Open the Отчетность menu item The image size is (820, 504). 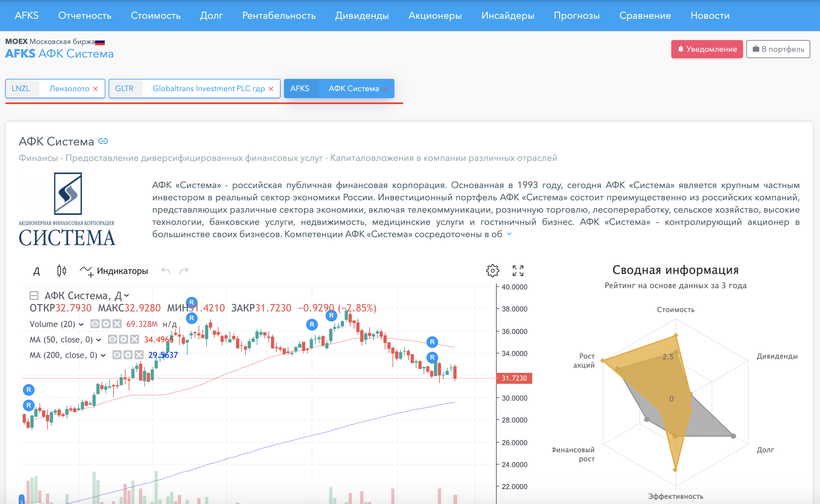click(85, 15)
